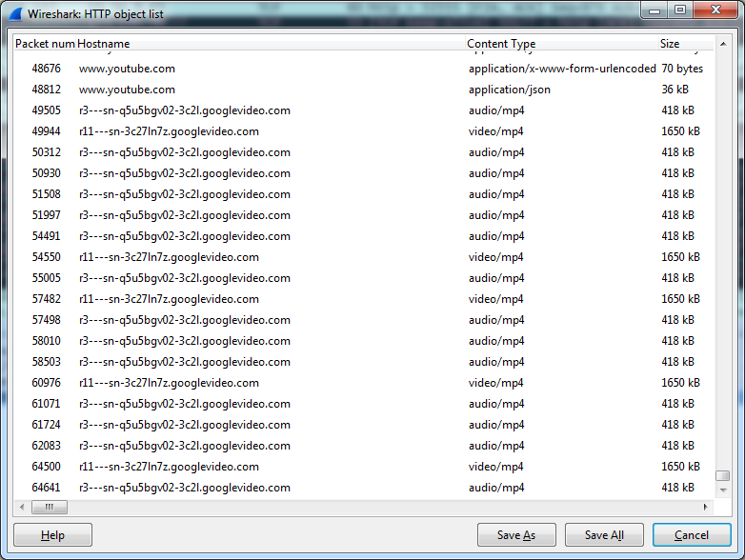Click hostname of packet 57482 row
This screenshot has height=560, width=745.
tap(170, 299)
